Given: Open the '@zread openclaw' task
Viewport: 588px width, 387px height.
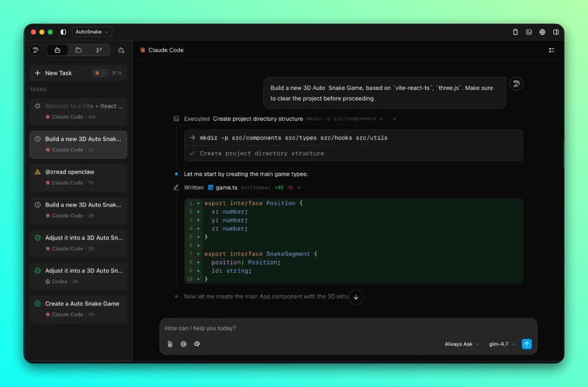Looking at the screenshot, I should 78,177.
